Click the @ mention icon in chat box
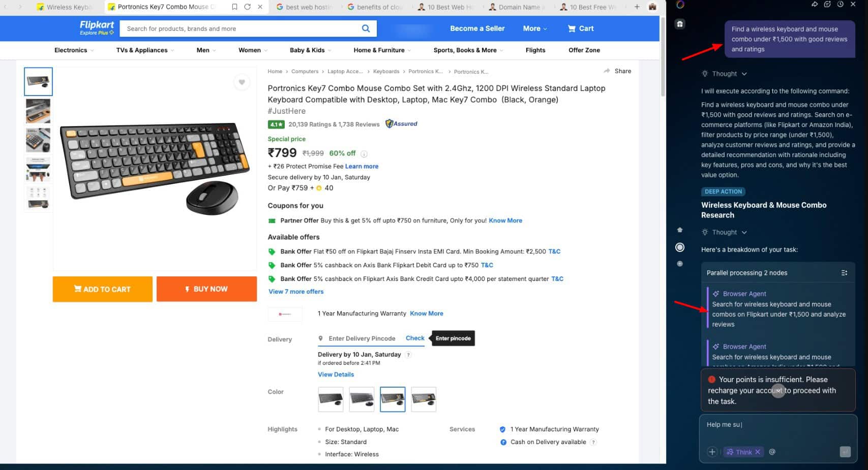The width and height of the screenshot is (868, 470). point(772,452)
